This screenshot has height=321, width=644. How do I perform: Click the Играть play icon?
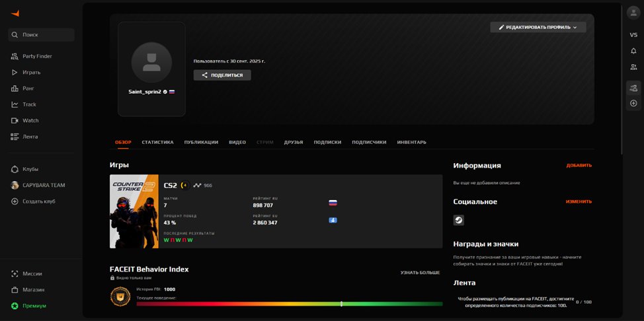15,72
